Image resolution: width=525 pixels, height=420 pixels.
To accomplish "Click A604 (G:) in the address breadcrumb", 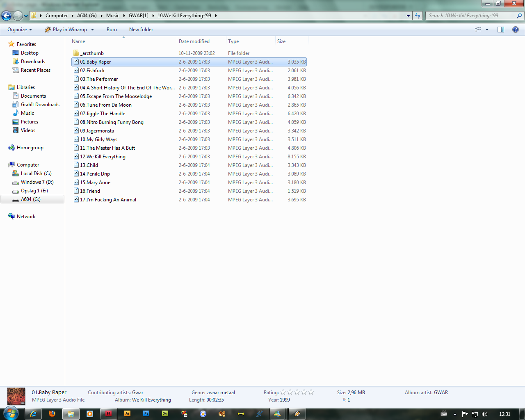I will tap(87, 16).
